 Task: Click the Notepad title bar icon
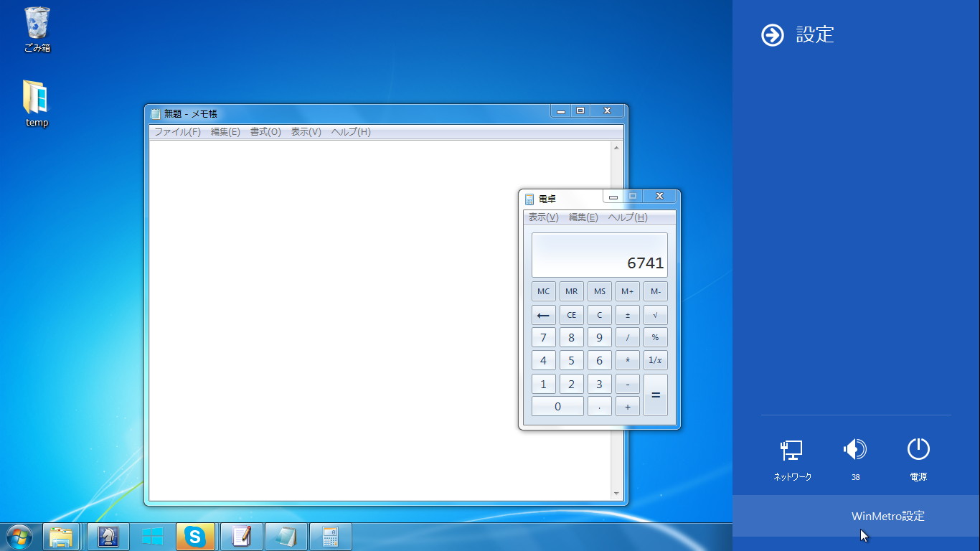[156, 113]
